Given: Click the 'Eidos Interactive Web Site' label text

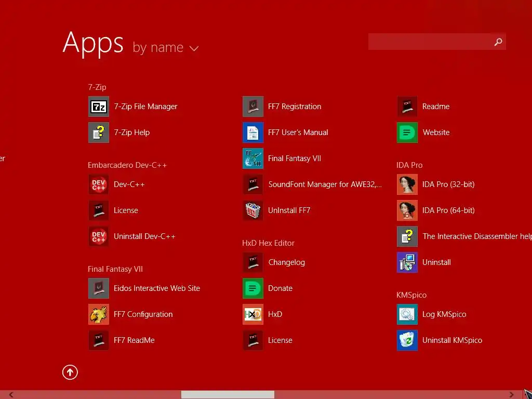Looking at the screenshot, I should pyautogui.click(x=157, y=288).
